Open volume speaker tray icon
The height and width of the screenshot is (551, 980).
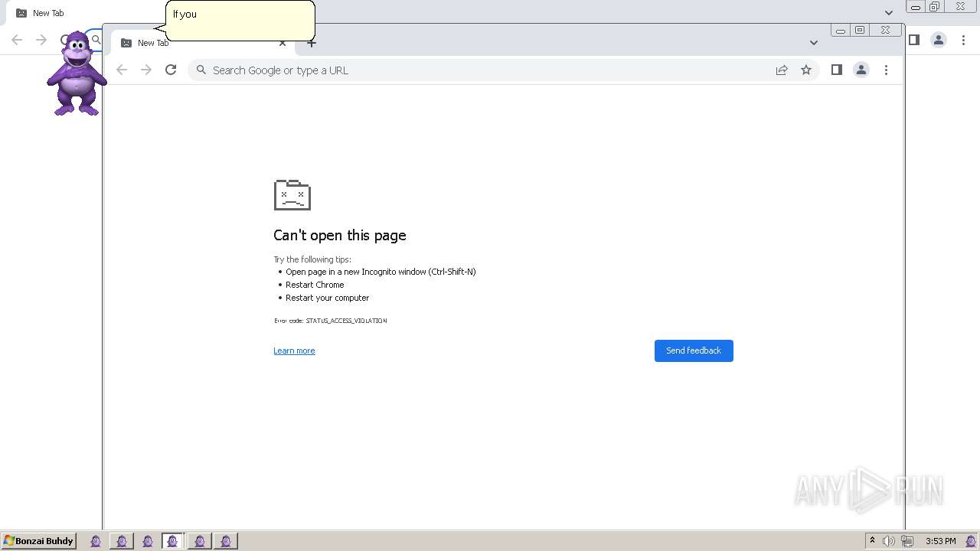(889, 541)
